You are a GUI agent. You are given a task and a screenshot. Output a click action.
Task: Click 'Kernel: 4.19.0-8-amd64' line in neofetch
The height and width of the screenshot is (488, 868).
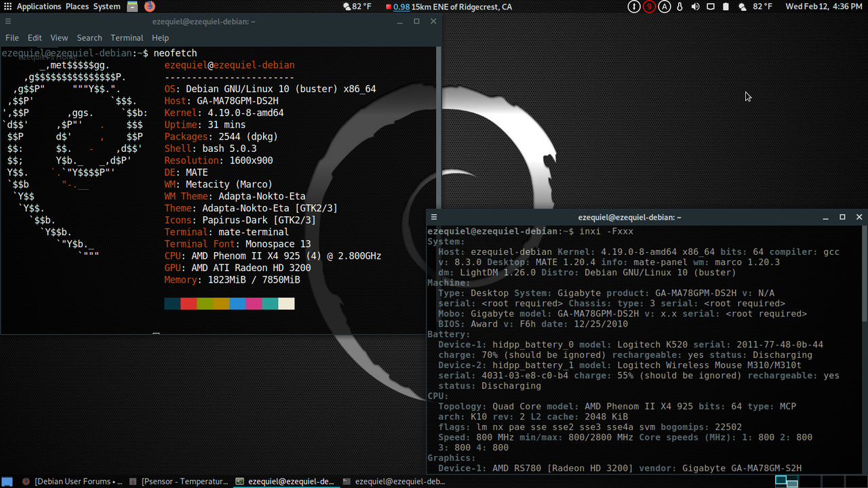[x=224, y=113]
